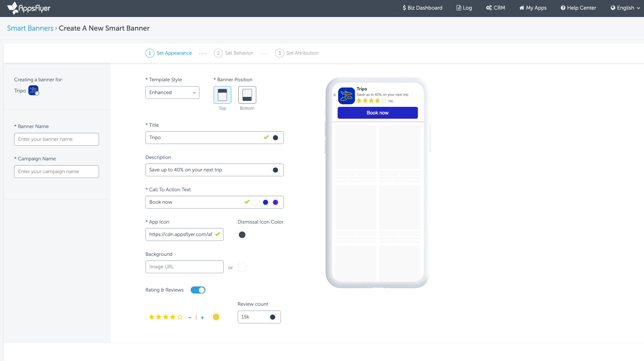Image resolution: width=644 pixels, height=361 pixels.
Task: Open the Description text color swatch
Action: point(275,170)
